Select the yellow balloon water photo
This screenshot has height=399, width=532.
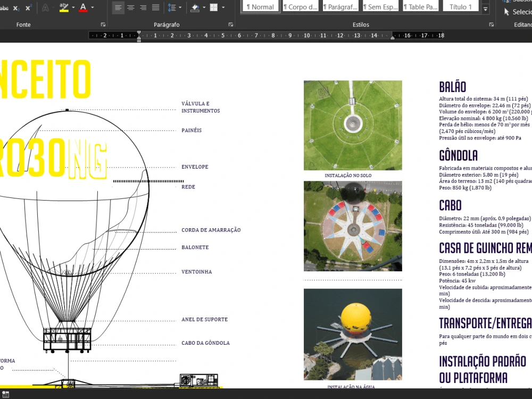coord(353,335)
